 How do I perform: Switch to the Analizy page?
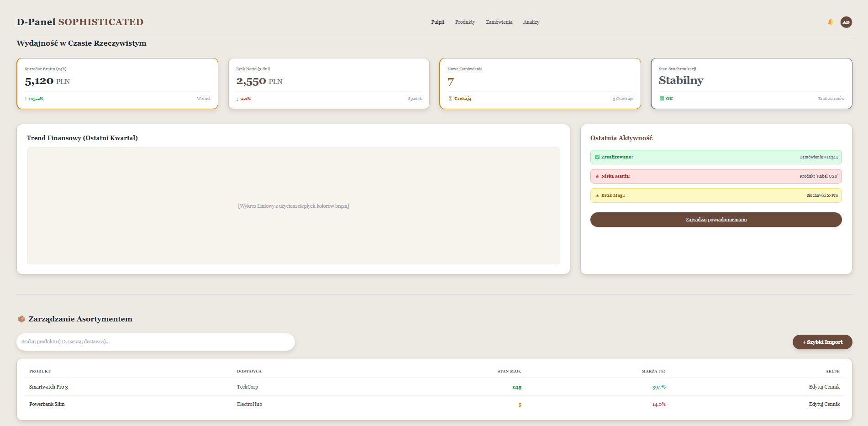(x=531, y=22)
